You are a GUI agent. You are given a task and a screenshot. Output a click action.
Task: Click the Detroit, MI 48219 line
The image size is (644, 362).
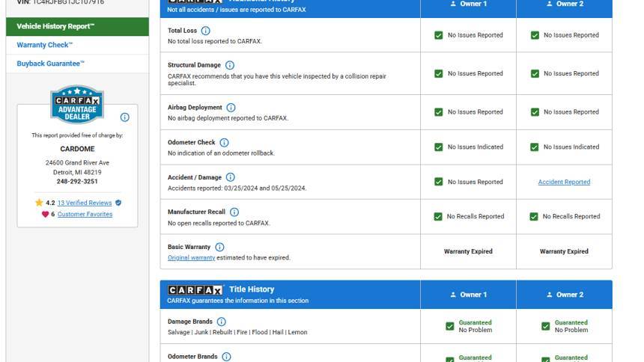[x=77, y=172]
